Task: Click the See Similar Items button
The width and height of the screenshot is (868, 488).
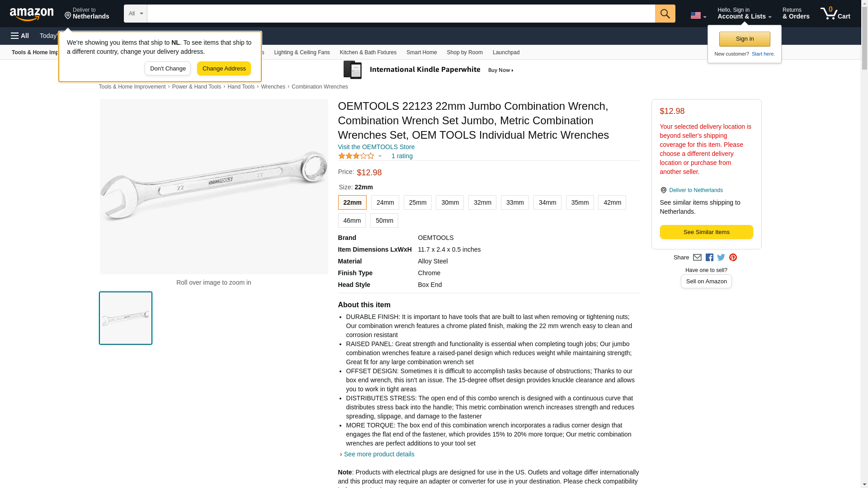Action: tap(706, 232)
